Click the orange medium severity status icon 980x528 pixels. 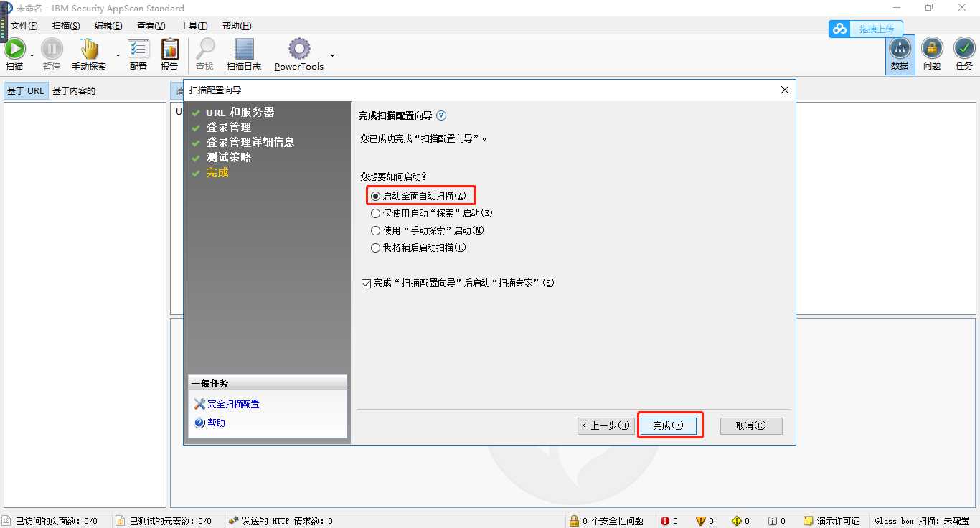[x=701, y=521]
